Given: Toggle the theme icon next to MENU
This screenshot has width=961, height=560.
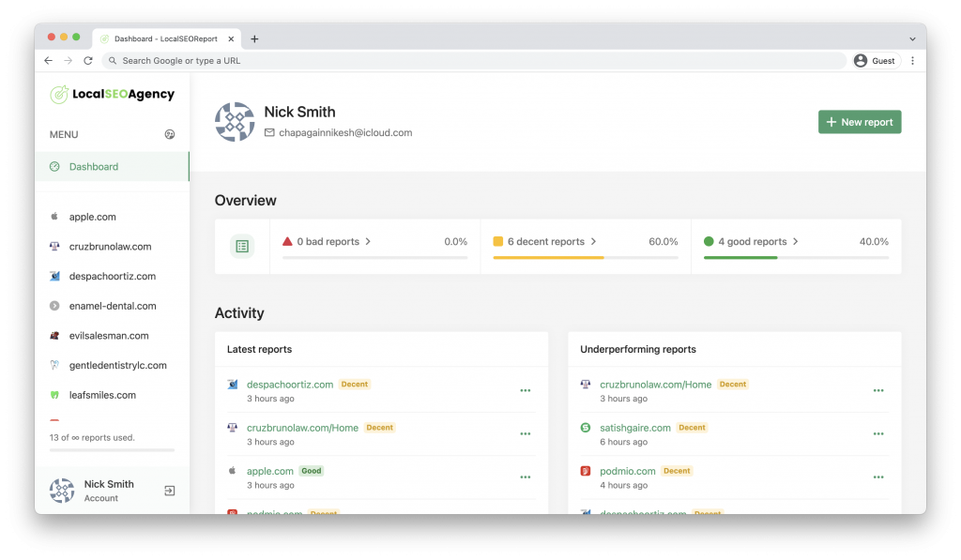Looking at the screenshot, I should [170, 134].
